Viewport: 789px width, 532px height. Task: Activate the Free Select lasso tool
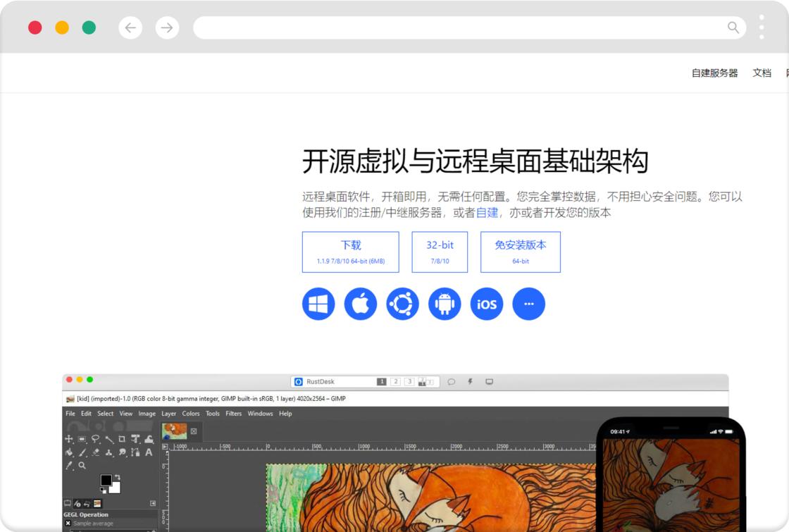tap(96, 439)
